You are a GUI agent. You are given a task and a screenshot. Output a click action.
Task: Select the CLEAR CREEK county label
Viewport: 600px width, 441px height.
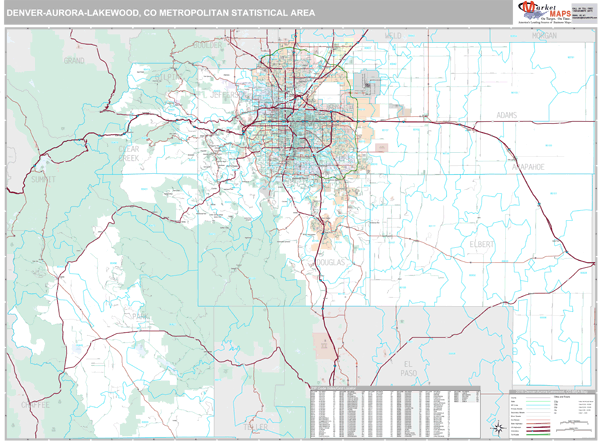129,154
